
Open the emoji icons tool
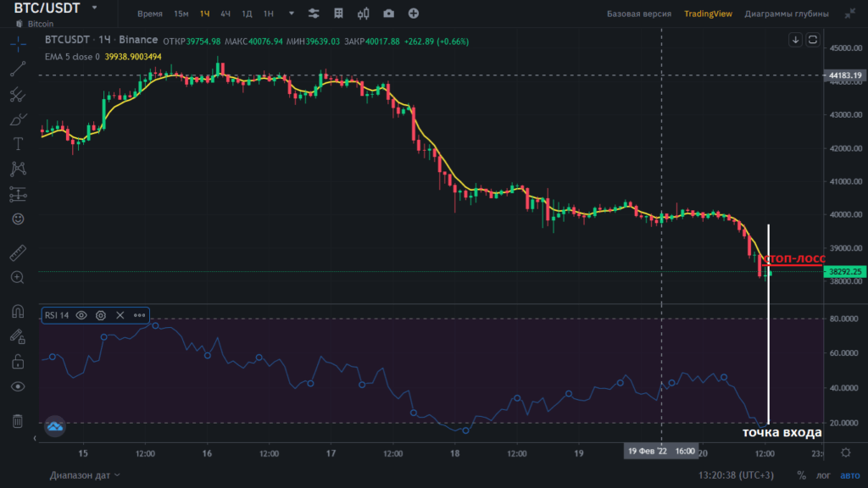[x=18, y=219]
